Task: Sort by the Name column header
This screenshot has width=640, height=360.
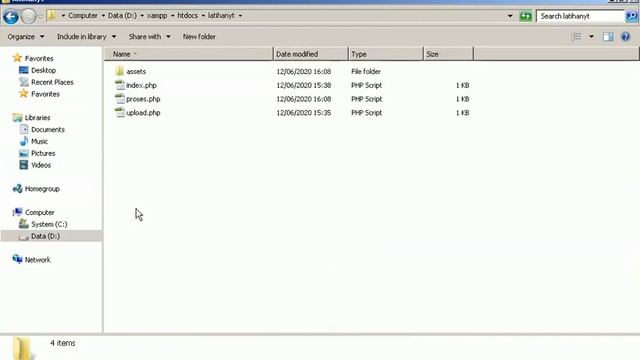Action: pyautogui.click(x=189, y=54)
